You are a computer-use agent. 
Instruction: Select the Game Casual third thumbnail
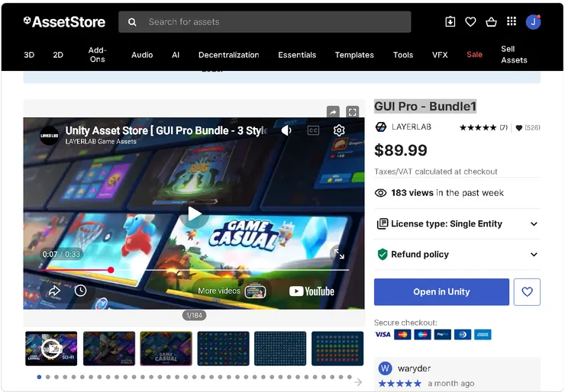[166, 349]
